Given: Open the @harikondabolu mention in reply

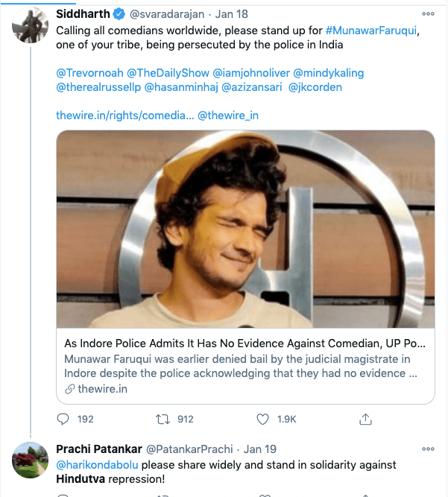Looking at the screenshot, I should (x=97, y=464).
